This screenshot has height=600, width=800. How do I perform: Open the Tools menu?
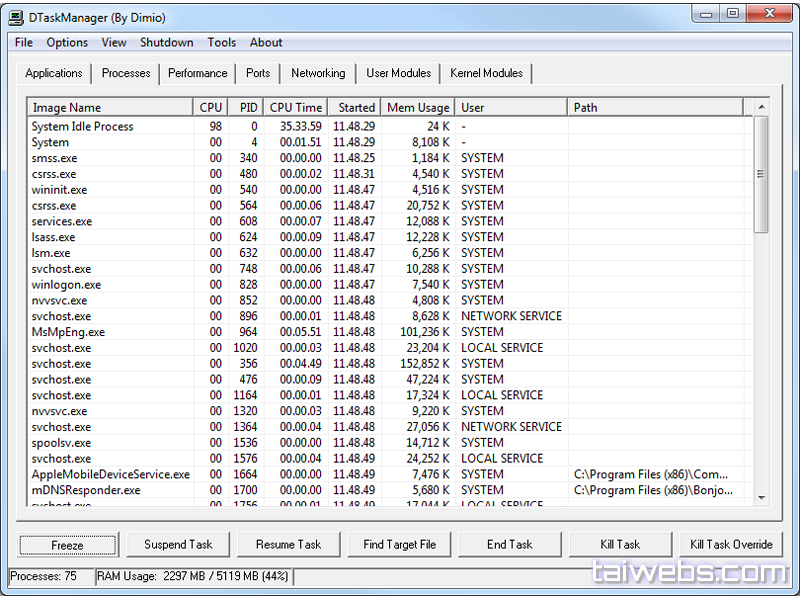click(222, 42)
